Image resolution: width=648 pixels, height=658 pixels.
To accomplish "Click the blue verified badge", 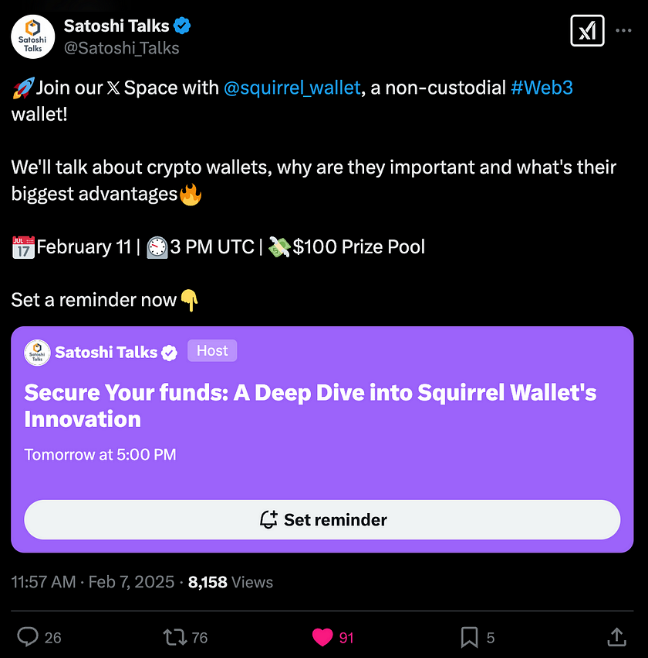I will click(x=183, y=26).
